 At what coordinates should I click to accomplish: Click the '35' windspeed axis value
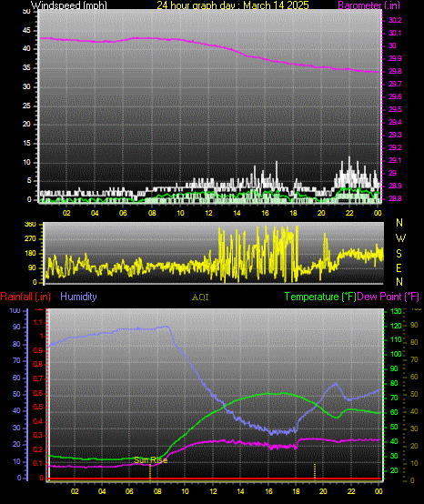tap(26, 68)
